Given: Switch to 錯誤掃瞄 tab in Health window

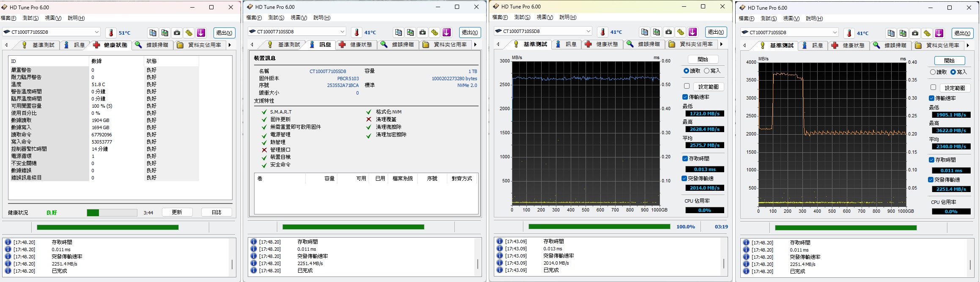Looking at the screenshot, I should pyautogui.click(x=152, y=45).
